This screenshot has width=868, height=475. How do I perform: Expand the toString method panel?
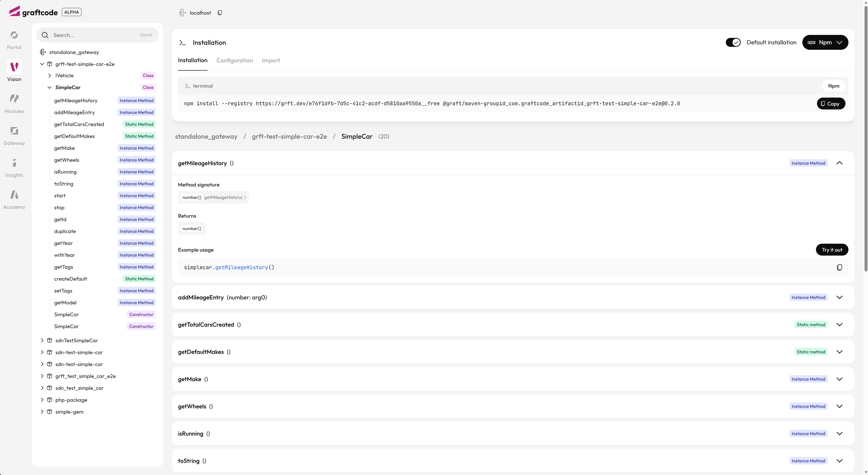[x=839, y=461]
